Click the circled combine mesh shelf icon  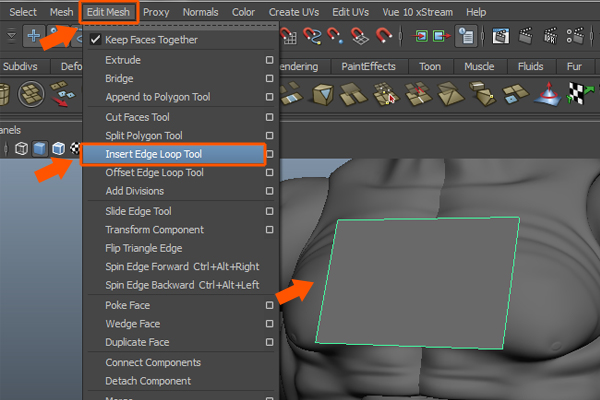[x=31, y=94]
